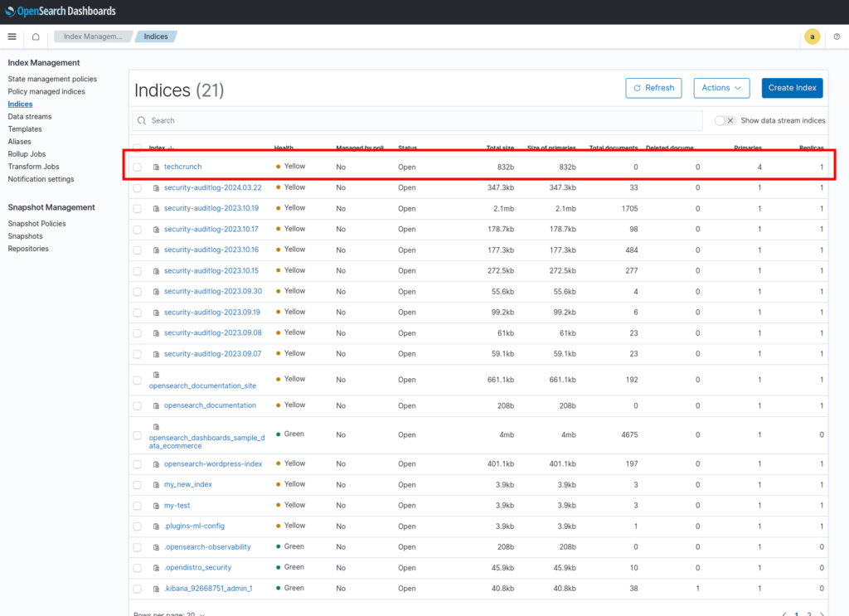Open the my-test index link
This screenshot has height=616, width=849.
coord(177,506)
